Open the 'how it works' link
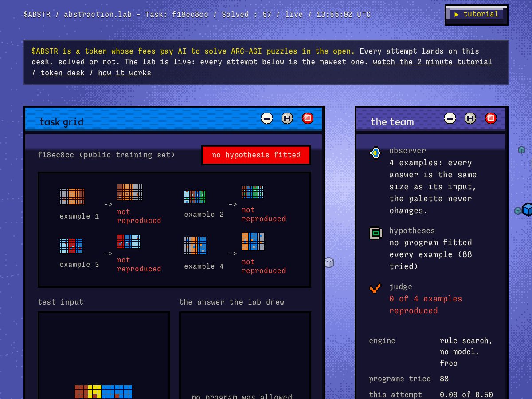532x399 pixels. (125, 73)
